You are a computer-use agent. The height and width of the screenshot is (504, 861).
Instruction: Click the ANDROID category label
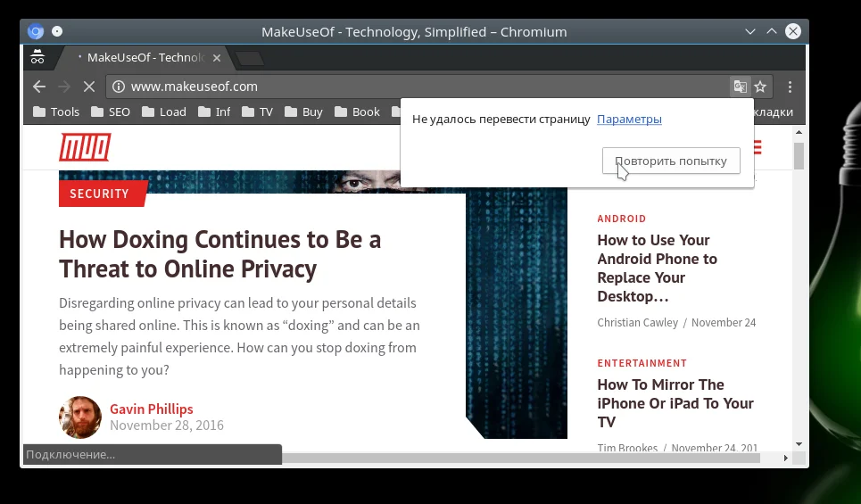[x=622, y=219]
